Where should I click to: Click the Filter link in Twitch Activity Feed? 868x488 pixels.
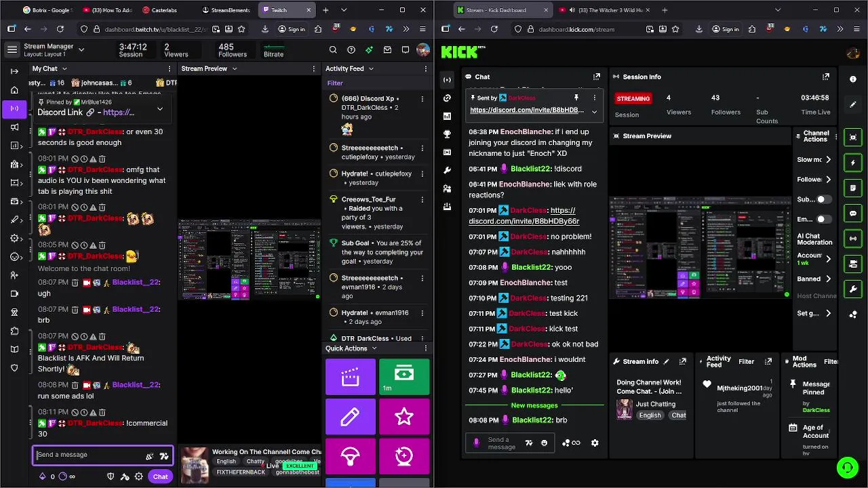pos(335,83)
